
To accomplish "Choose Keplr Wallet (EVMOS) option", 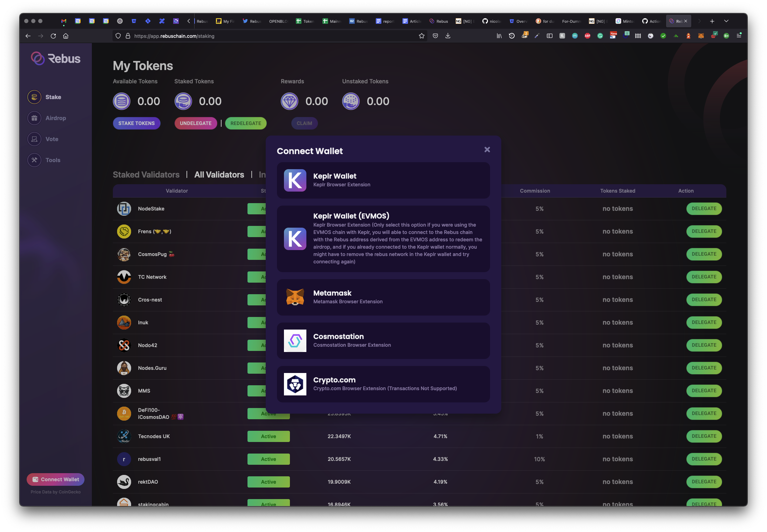I will (x=383, y=239).
